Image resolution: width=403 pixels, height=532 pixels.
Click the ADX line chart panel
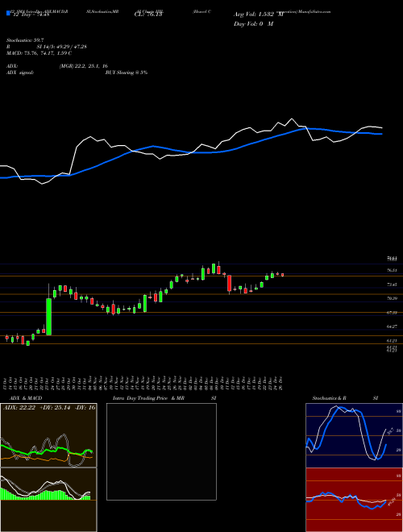48,435
